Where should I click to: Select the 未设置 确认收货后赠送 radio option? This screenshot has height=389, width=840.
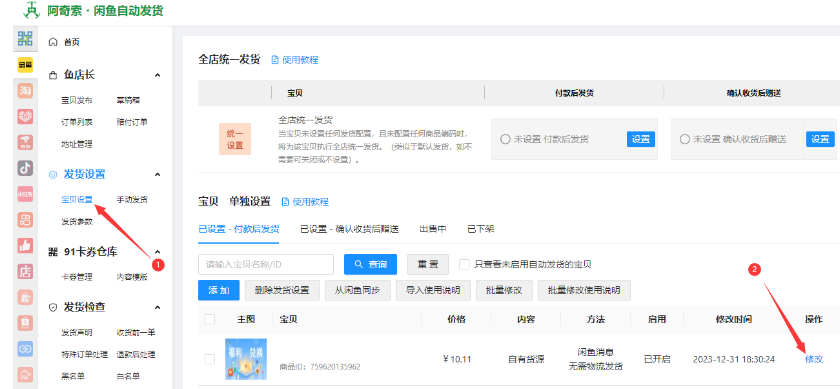point(684,139)
